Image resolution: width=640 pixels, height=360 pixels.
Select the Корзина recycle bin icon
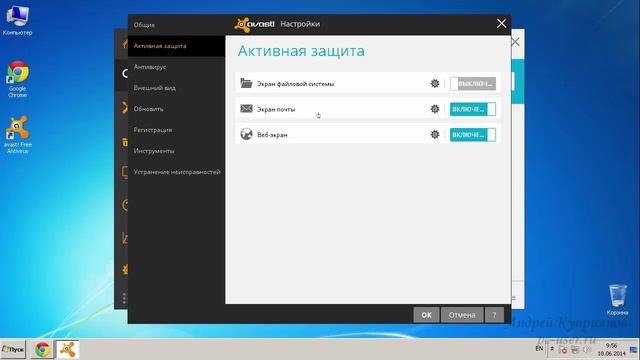[618, 300]
